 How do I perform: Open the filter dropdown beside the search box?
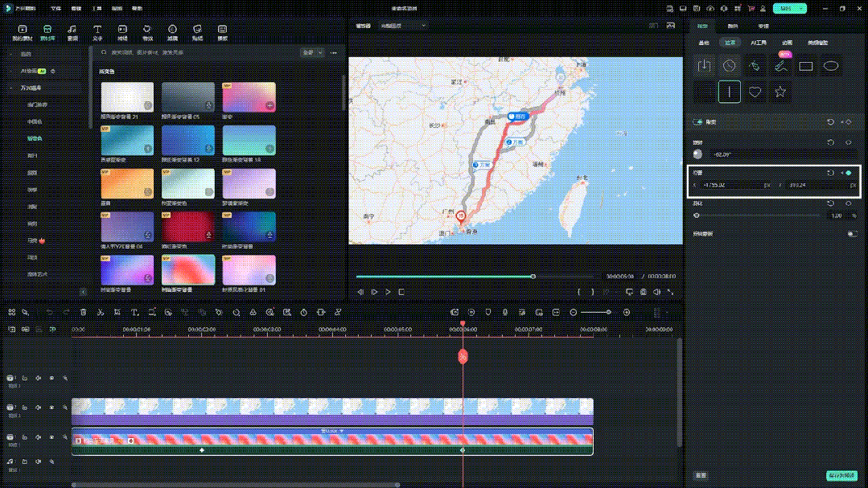(312, 52)
